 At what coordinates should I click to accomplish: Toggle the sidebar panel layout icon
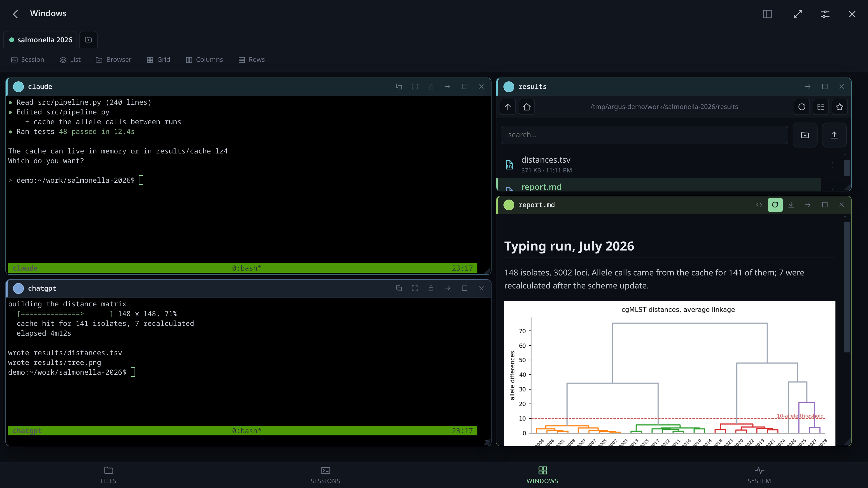pos(767,14)
